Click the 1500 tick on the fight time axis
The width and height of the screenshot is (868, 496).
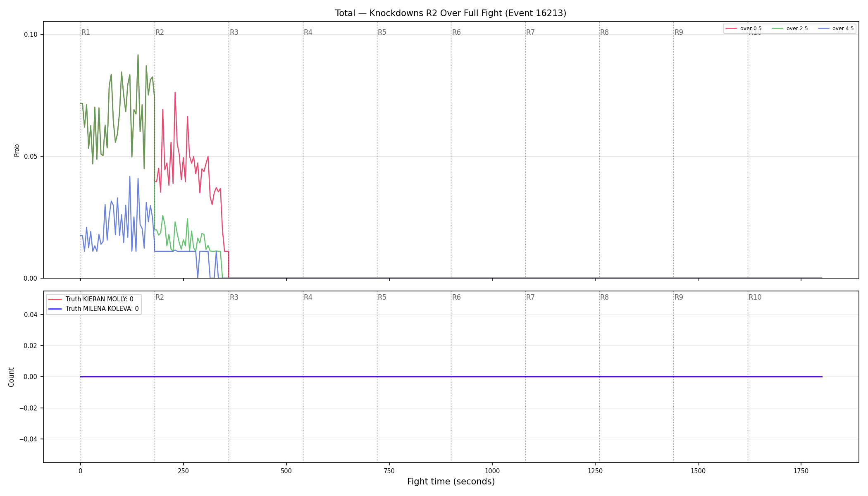[698, 471]
